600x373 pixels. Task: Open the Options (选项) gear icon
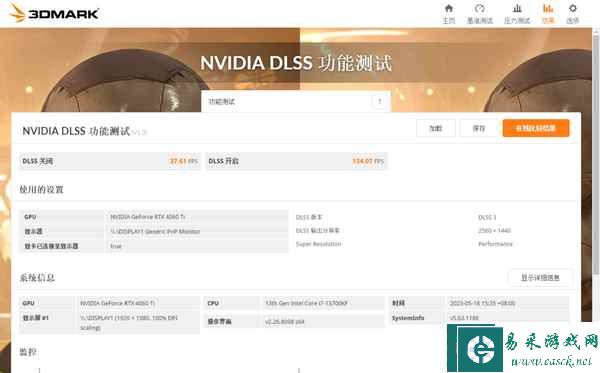click(572, 13)
